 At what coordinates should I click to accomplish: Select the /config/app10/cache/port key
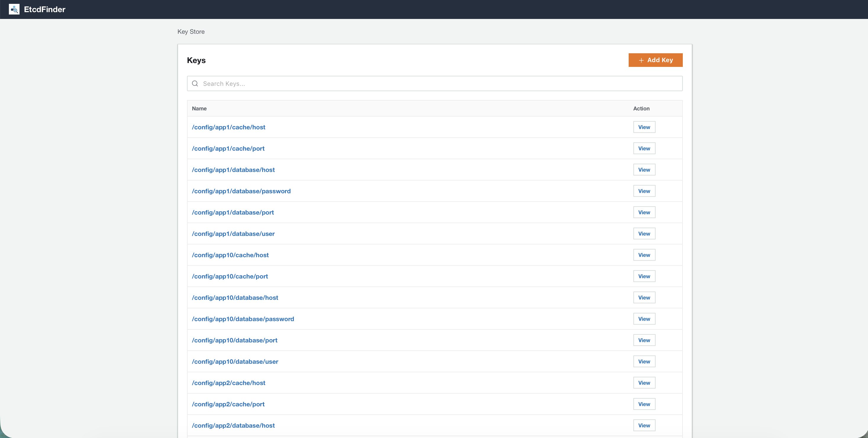(230, 276)
